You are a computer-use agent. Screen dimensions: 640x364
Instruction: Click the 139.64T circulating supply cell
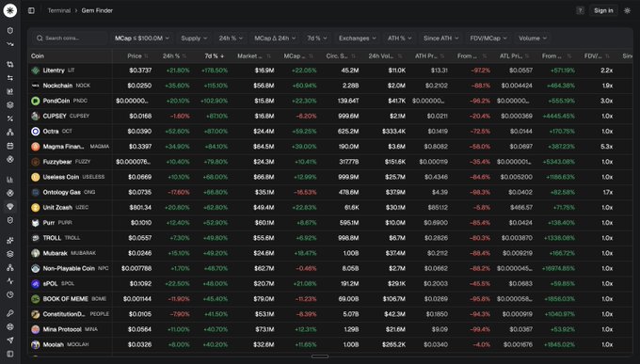pyautogui.click(x=348, y=101)
